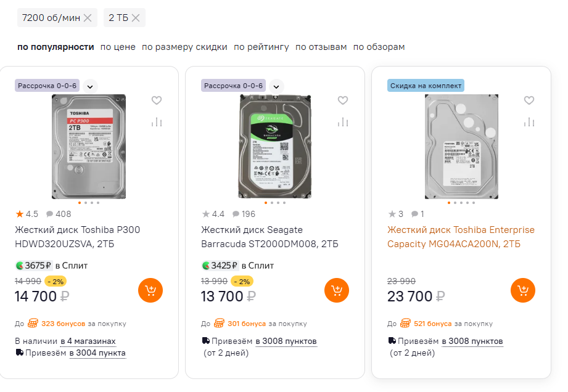Compare the Toshiba Enterprise Capacity drive
This screenshot has width=568, height=392.
click(529, 122)
